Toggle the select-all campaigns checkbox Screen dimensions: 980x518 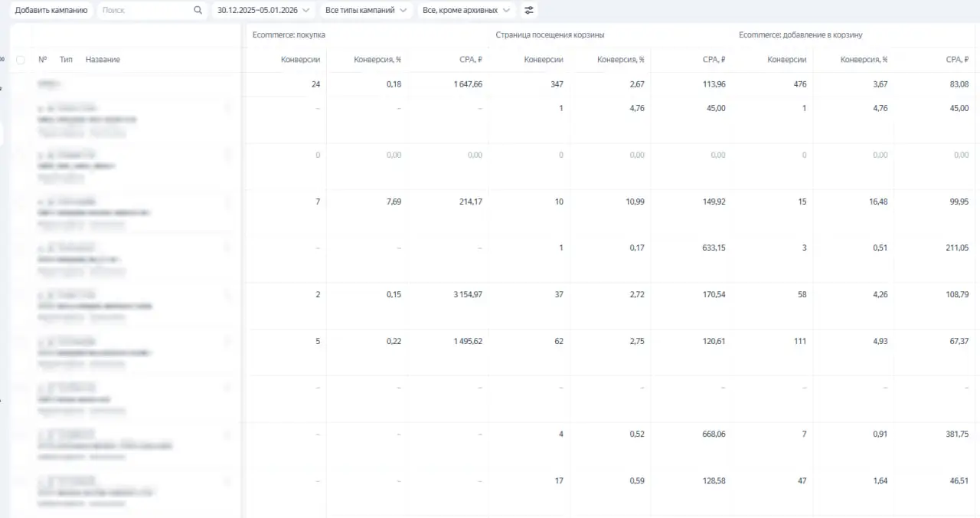click(21, 60)
